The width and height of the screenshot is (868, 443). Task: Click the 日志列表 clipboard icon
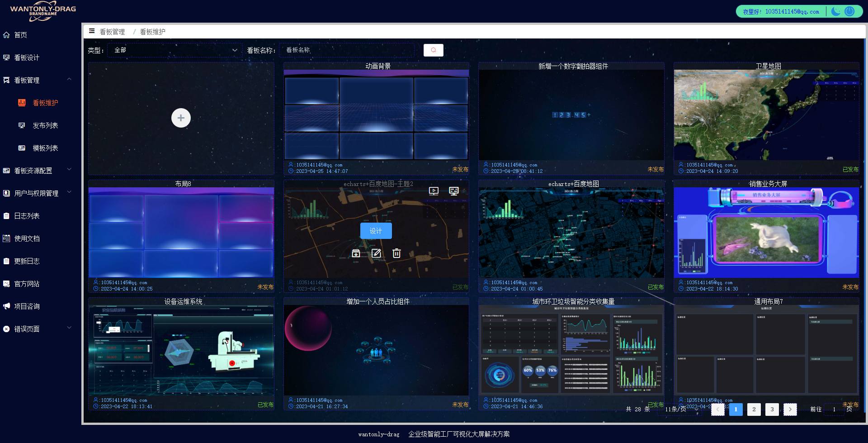6,216
